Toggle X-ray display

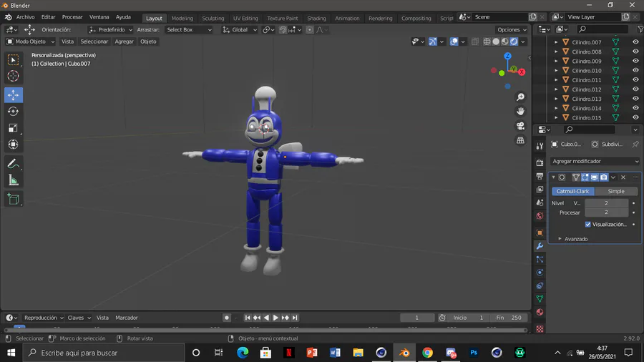[475, 41]
